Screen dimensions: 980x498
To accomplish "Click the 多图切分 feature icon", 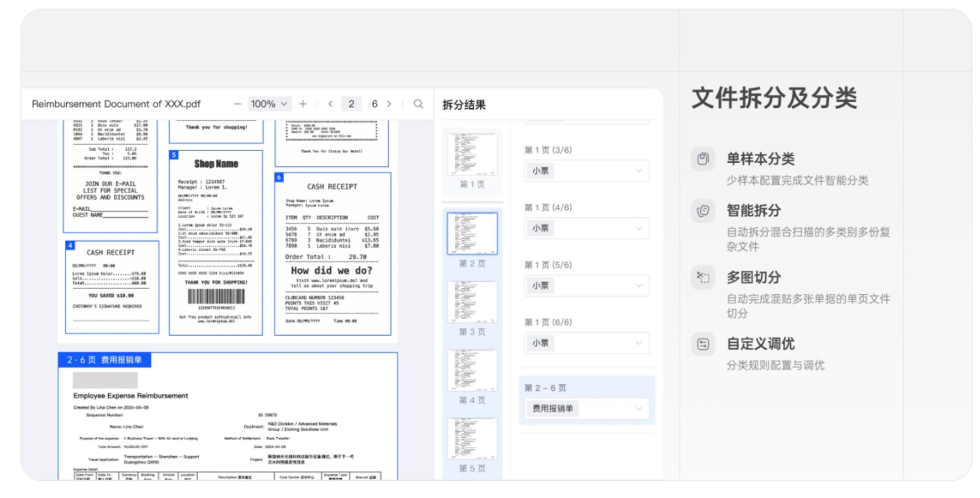I will pyautogui.click(x=703, y=277).
